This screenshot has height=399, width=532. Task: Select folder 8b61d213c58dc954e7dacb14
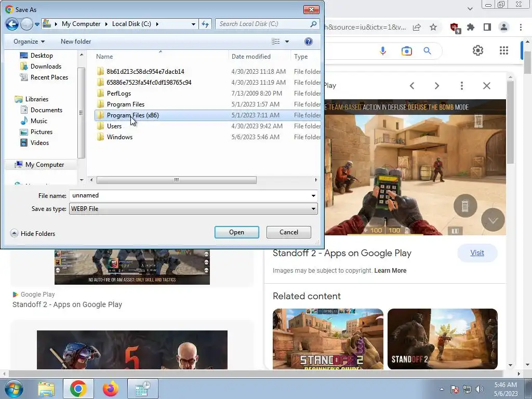pos(145,72)
